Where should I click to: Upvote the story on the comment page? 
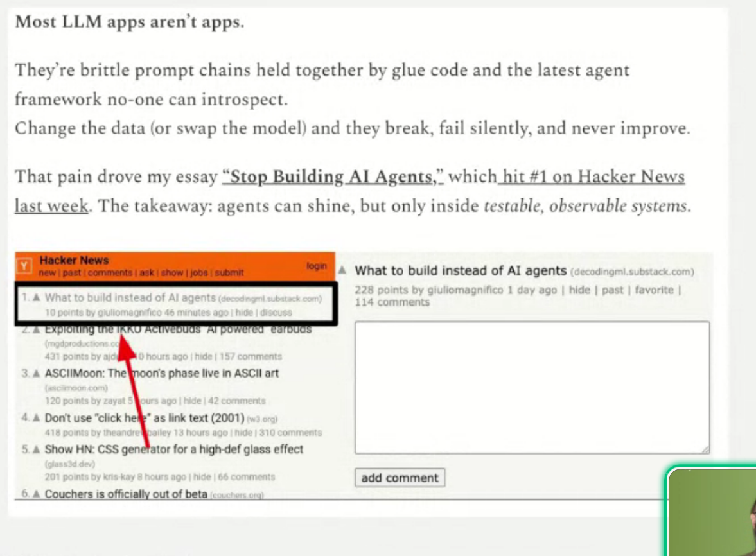[343, 270]
